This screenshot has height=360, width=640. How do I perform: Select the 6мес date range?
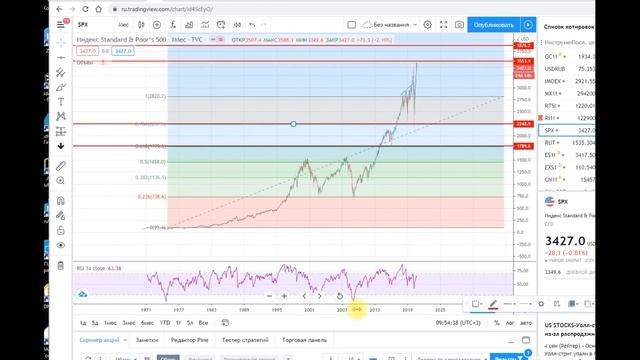point(147,323)
